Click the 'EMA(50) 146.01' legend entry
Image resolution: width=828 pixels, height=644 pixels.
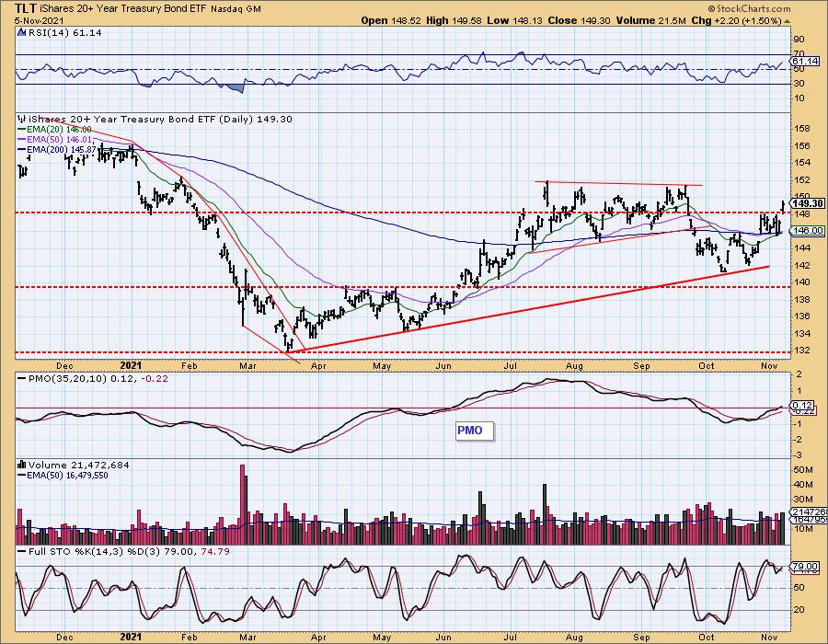(59, 139)
